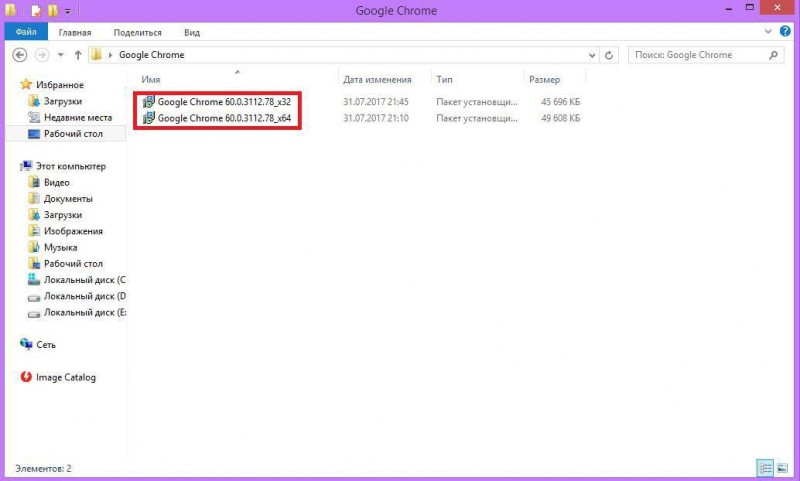Select Этот компьютер in the sidebar
The image size is (800, 481).
(70, 166)
